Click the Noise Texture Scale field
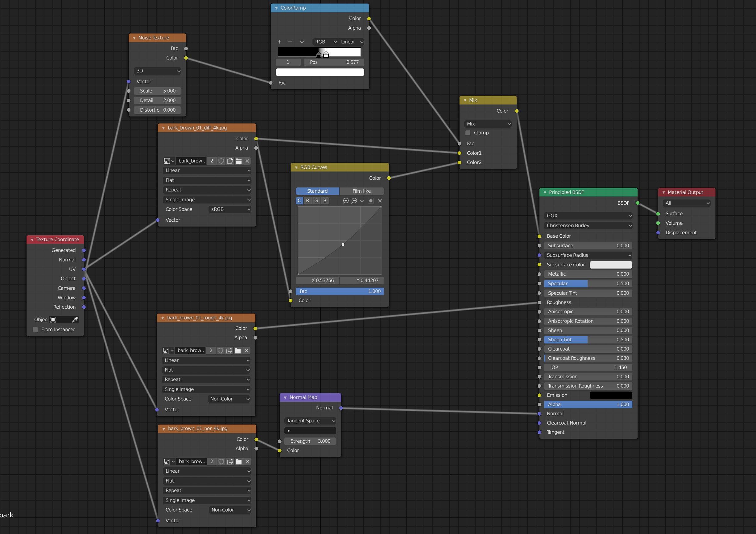The width and height of the screenshot is (756, 534). click(x=157, y=91)
